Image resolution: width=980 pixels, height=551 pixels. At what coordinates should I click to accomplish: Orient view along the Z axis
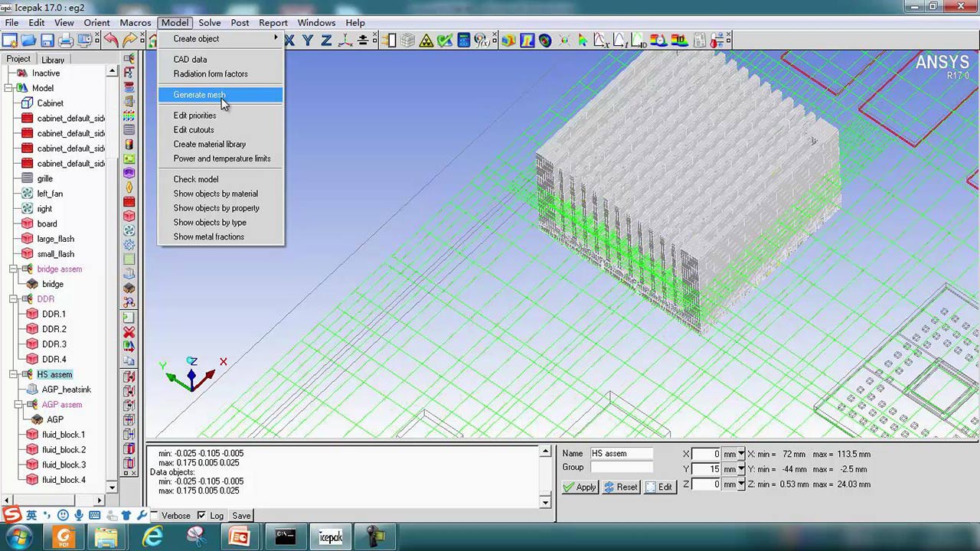coord(326,41)
